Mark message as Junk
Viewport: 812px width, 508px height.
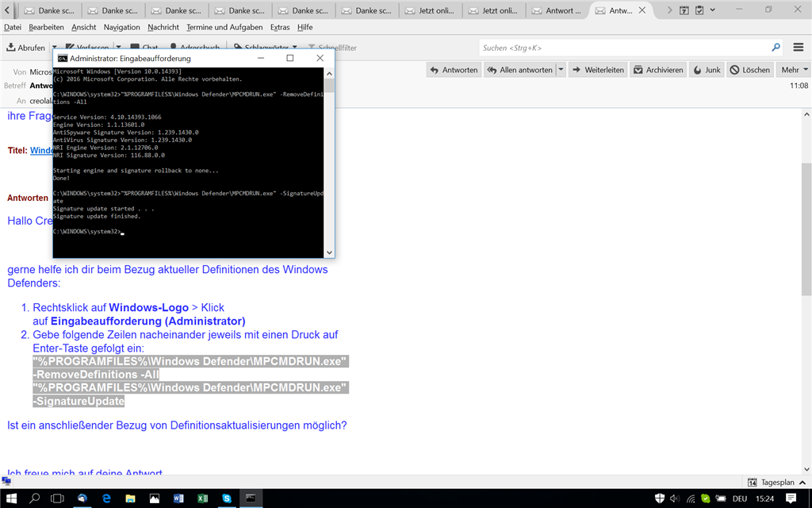[x=707, y=70]
